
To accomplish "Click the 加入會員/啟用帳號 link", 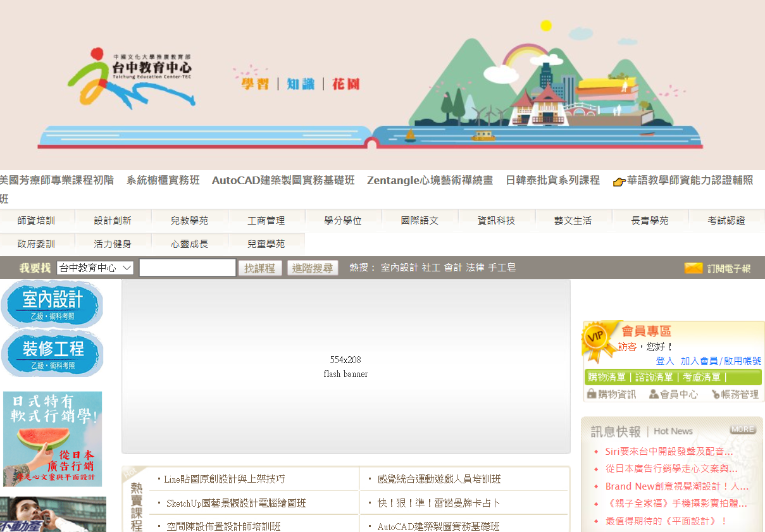I will tap(721, 361).
